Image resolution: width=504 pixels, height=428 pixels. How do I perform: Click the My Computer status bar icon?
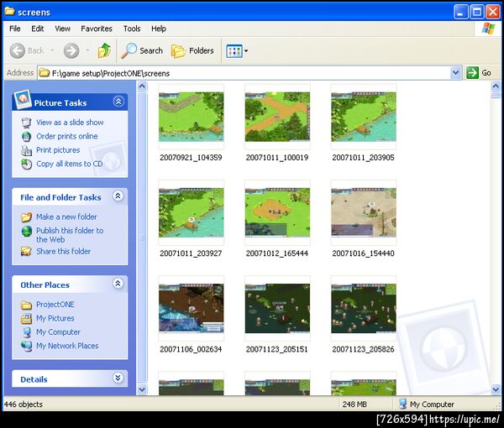click(x=402, y=404)
